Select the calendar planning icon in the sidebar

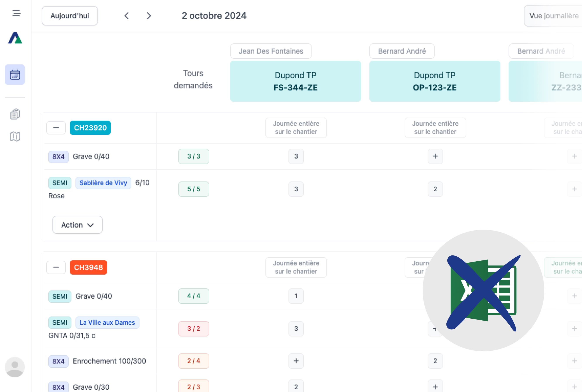tap(15, 74)
